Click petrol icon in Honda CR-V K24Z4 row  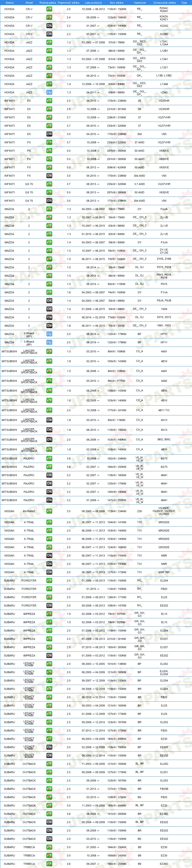coord(49,17)
